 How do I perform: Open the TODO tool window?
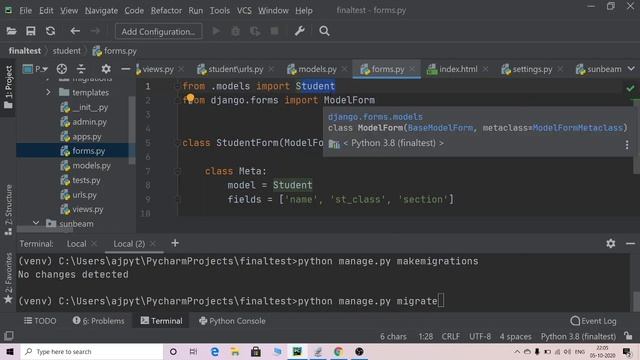(x=40, y=321)
